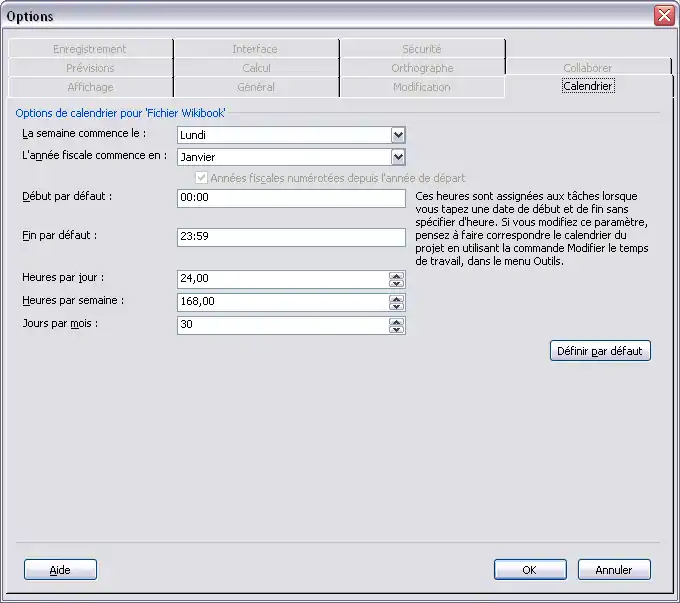Expand the fiscal year start month dropdown
This screenshot has width=680, height=603.
[x=398, y=157]
